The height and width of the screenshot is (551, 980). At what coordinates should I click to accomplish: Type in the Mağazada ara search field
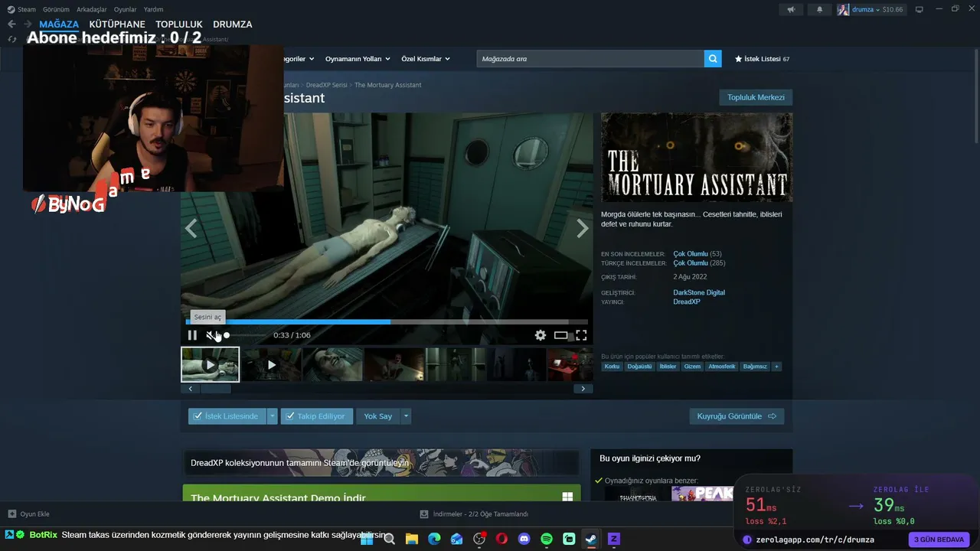[590, 59]
